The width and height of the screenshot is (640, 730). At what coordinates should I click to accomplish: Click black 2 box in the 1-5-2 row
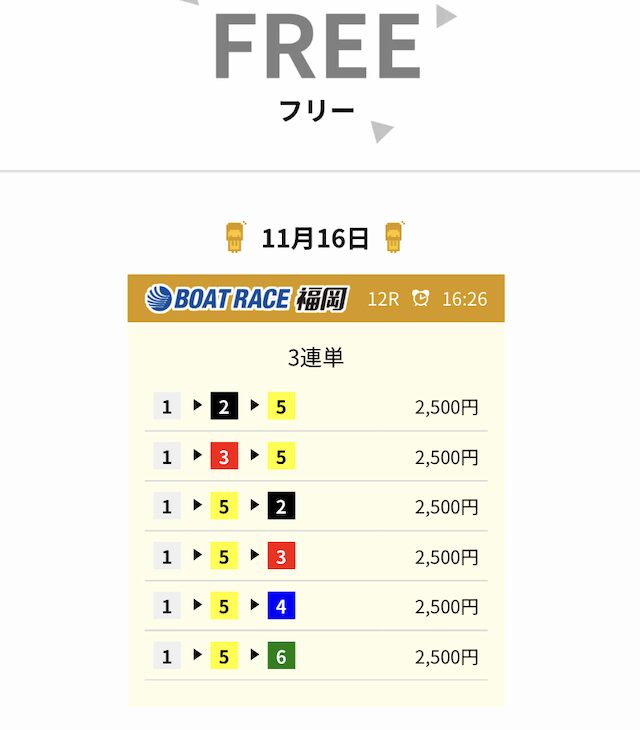coord(281,506)
